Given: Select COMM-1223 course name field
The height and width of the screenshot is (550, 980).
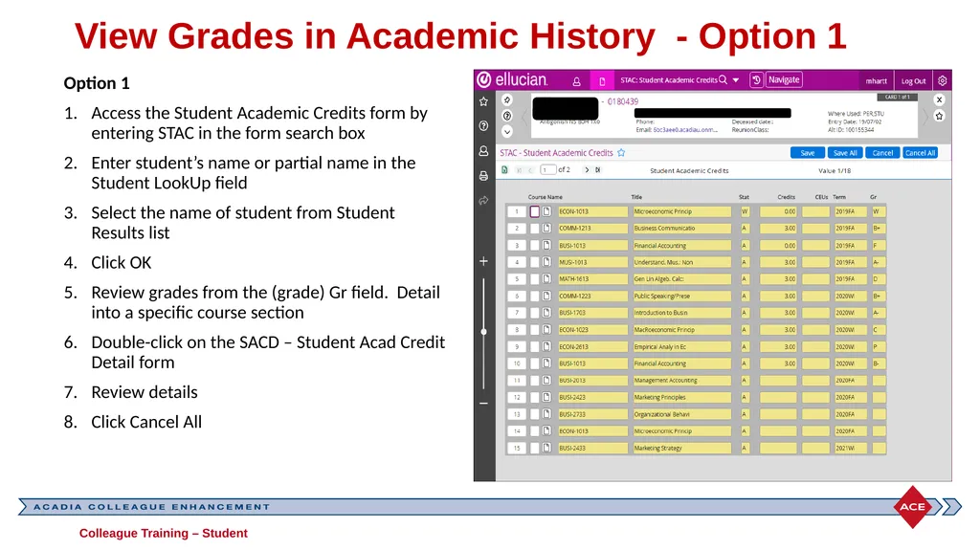Looking at the screenshot, I should 592,297.
